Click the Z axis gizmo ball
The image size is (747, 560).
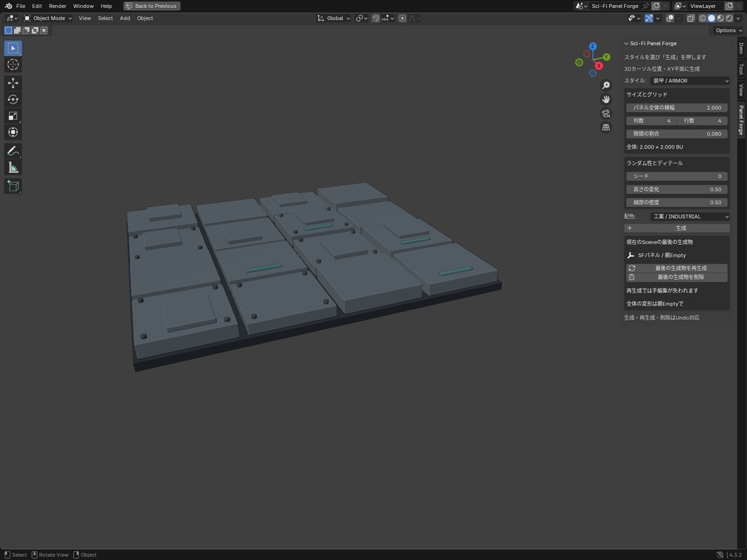tap(592, 46)
